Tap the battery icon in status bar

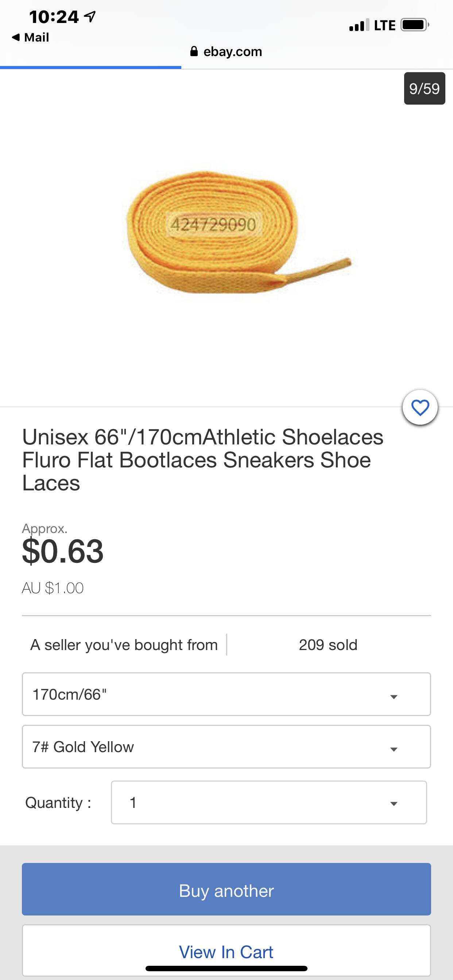pos(414,25)
